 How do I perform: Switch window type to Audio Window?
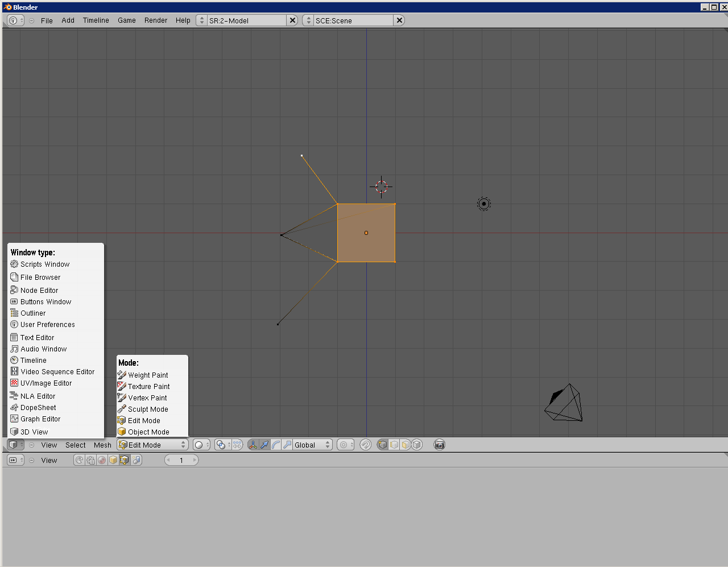[56, 349]
